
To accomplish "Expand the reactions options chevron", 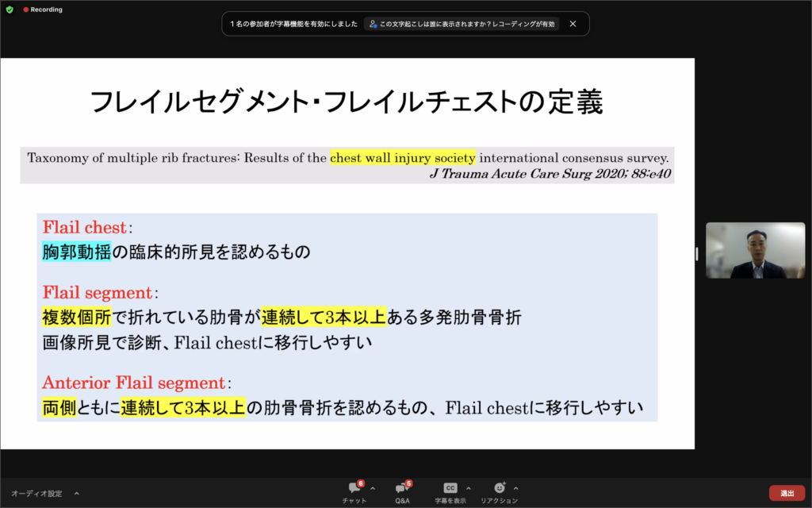I will tap(516, 488).
